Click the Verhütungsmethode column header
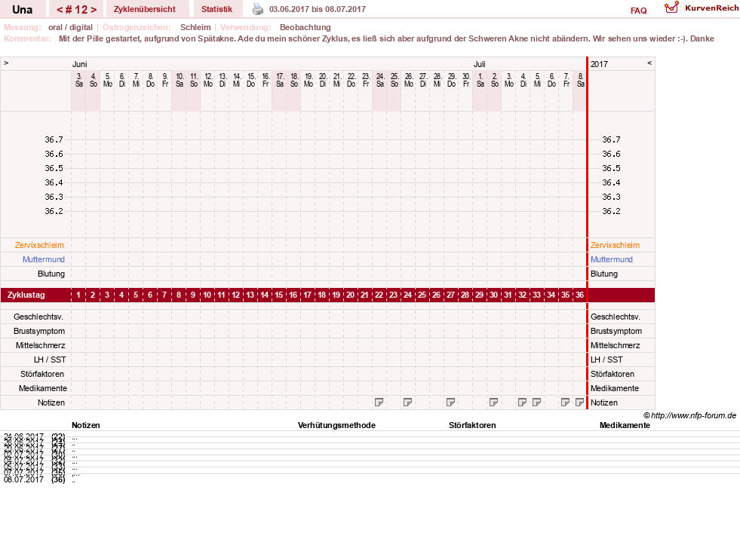This screenshot has width=740, height=560. pos(336,425)
